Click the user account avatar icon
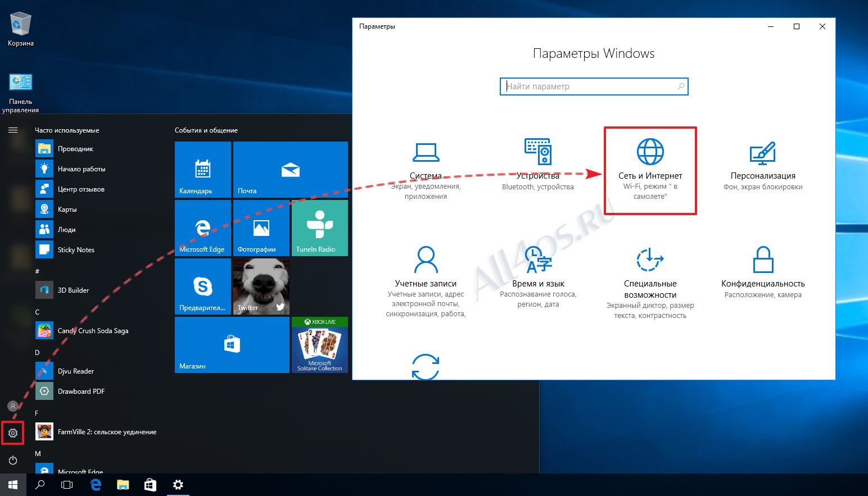This screenshot has width=868, height=496. 13,406
